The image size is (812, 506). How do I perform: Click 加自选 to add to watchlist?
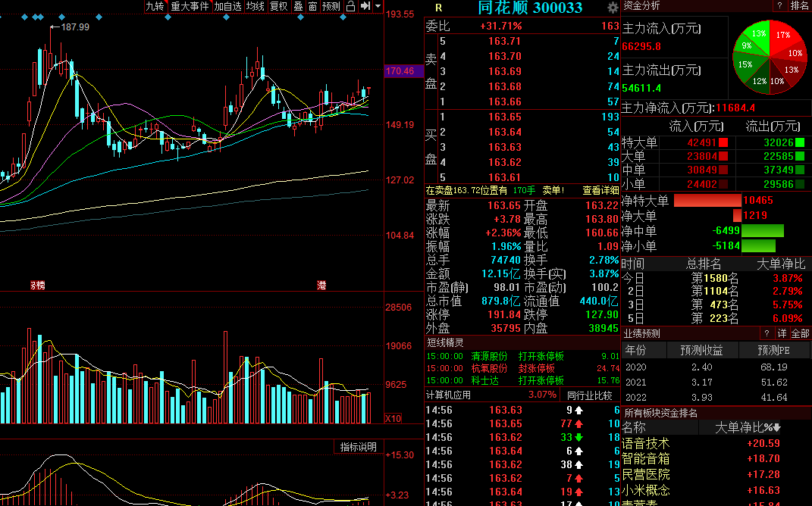coord(228,6)
